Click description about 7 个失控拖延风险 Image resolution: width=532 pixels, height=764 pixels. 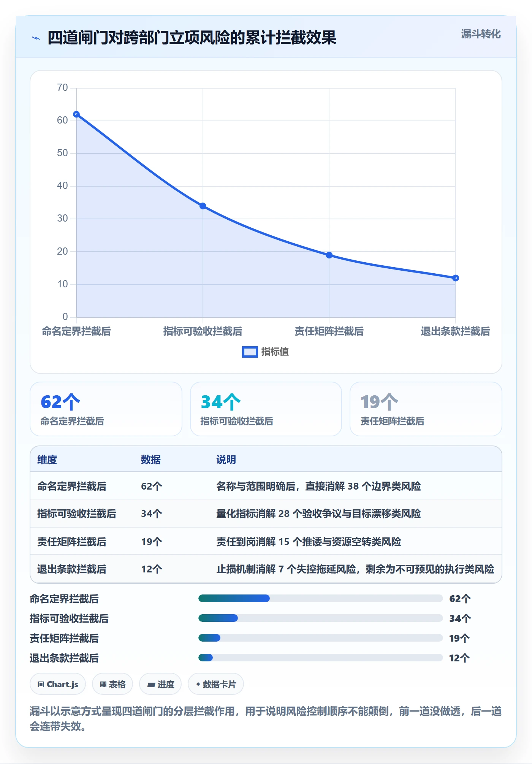(x=355, y=569)
